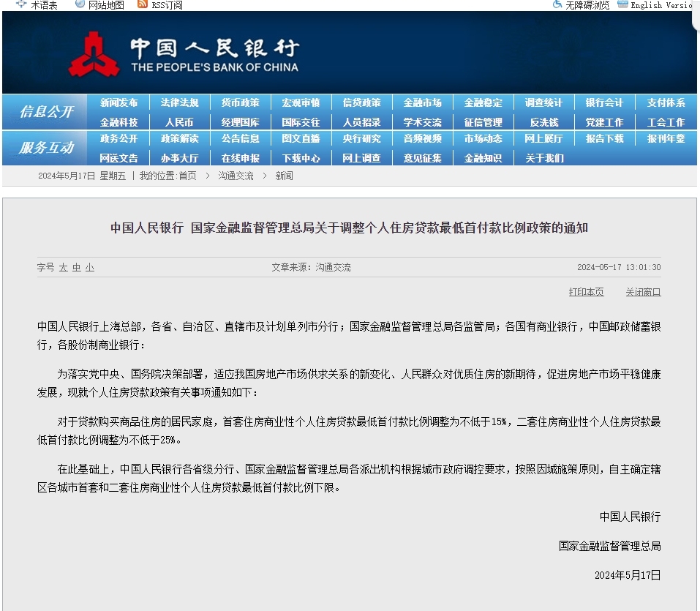Go to 网送文告 page
This screenshot has width=700, height=611.
point(118,158)
